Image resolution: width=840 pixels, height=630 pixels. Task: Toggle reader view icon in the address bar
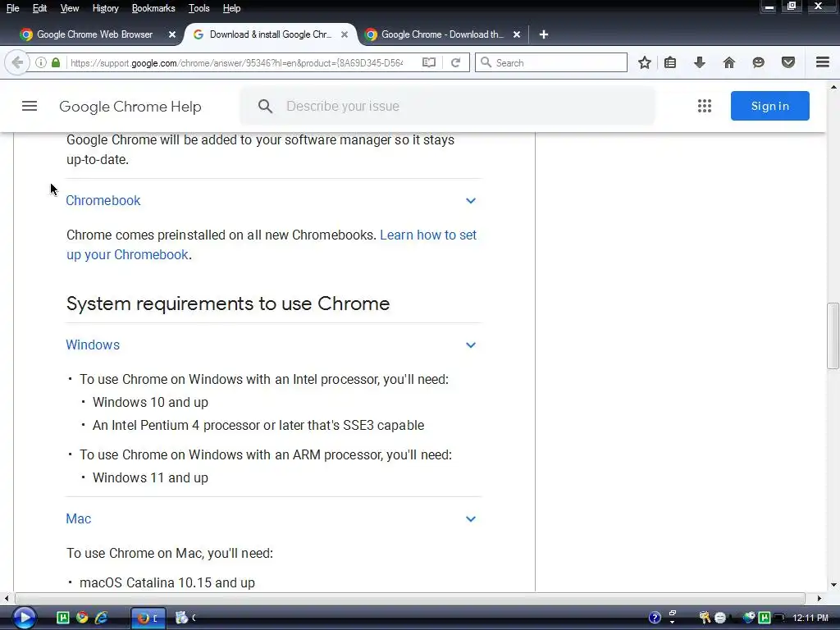pyautogui.click(x=428, y=62)
